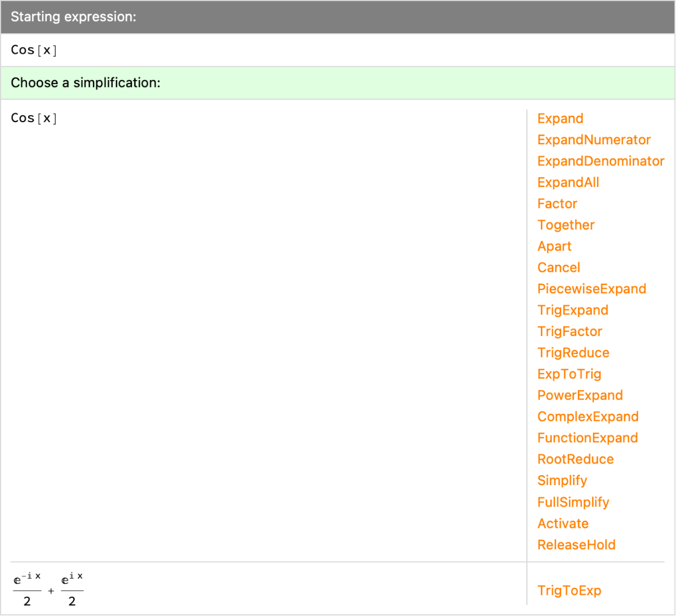Click the exponential form result expression
676x616 pixels.
tap(49, 589)
